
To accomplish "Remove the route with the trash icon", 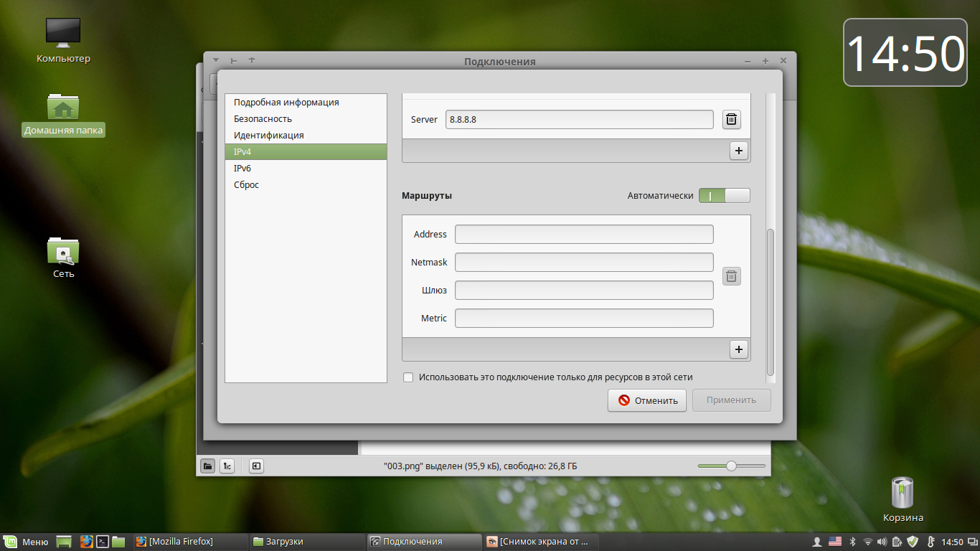I will [731, 276].
